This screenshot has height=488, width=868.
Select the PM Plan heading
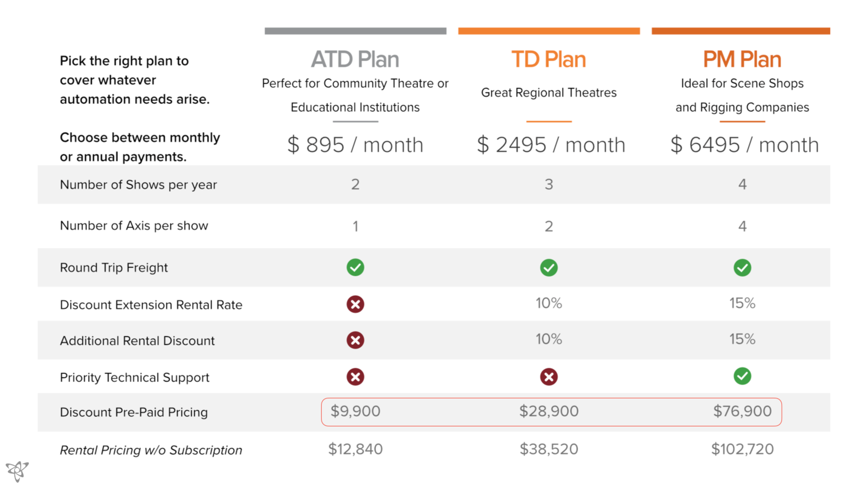click(742, 59)
